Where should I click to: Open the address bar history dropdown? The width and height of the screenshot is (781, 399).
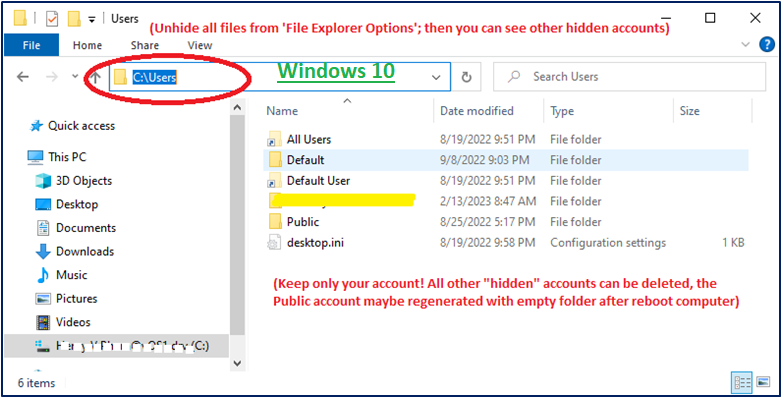[x=436, y=77]
